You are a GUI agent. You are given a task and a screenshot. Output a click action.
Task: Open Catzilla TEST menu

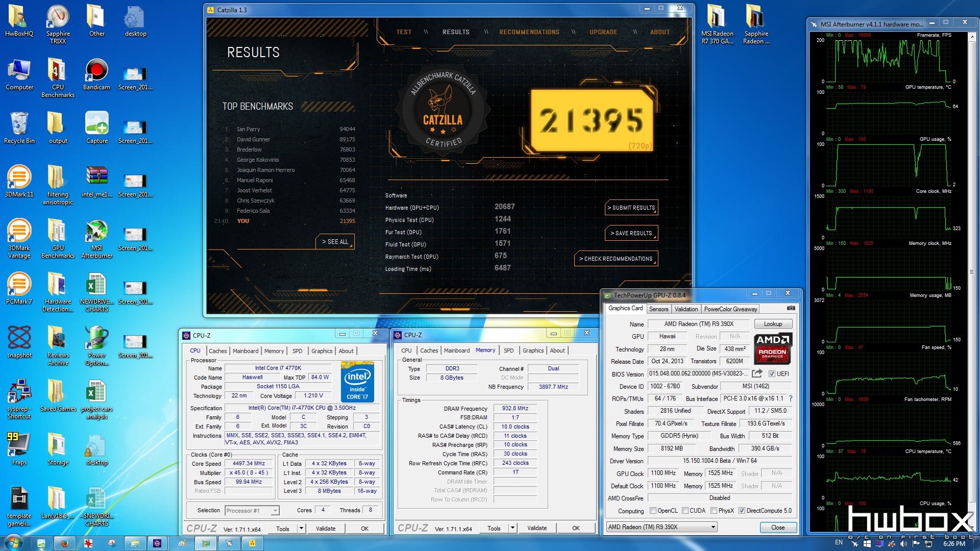tap(404, 32)
